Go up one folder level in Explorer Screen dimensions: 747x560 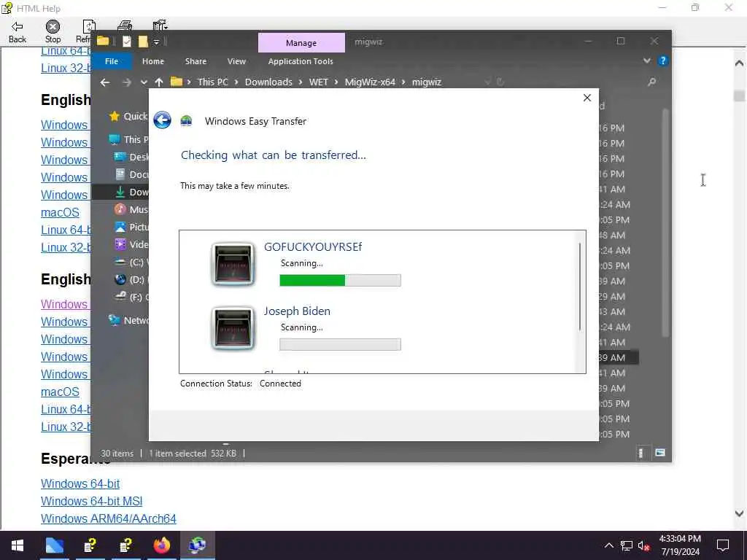[159, 82]
